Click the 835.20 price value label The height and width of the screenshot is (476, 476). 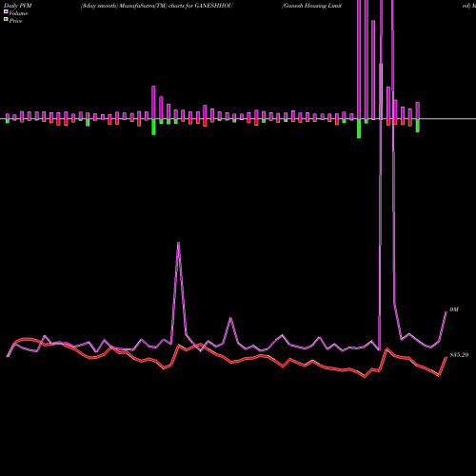[x=459, y=355]
